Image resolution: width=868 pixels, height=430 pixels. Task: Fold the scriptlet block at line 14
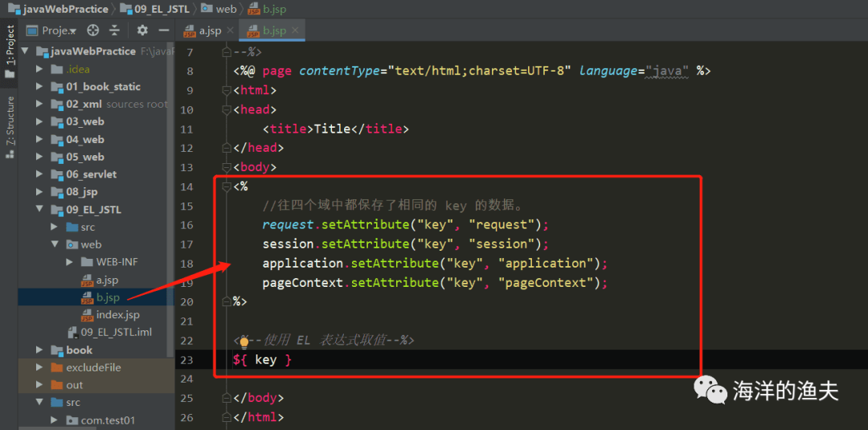(226, 187)
